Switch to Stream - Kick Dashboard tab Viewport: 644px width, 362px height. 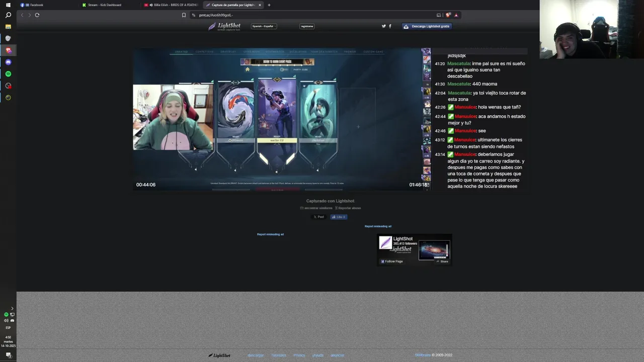click(110, 5)
